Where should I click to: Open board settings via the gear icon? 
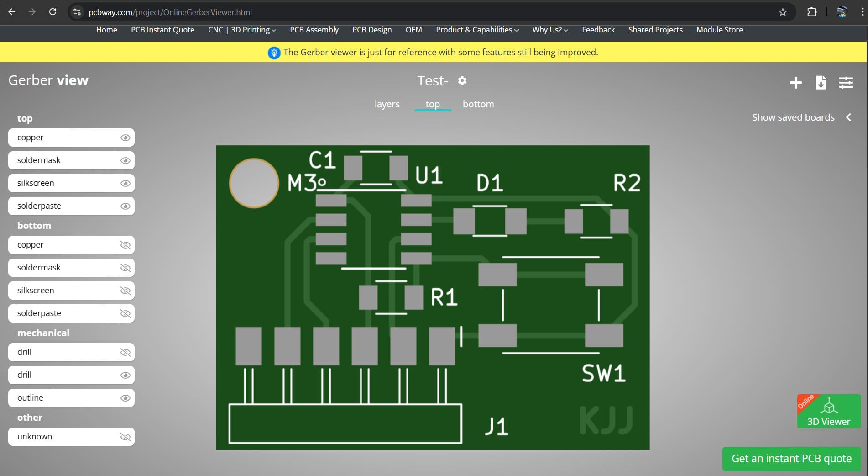(462, 81)
